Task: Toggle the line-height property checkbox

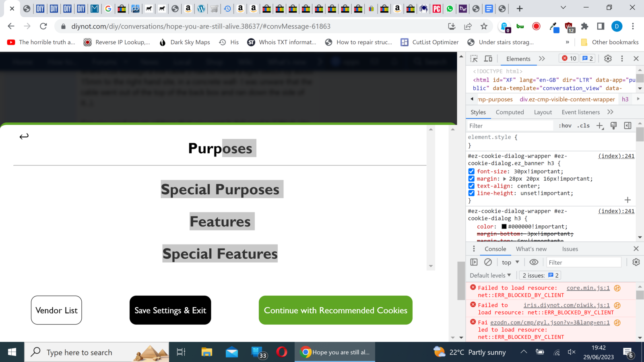Action: coord(471,193)
